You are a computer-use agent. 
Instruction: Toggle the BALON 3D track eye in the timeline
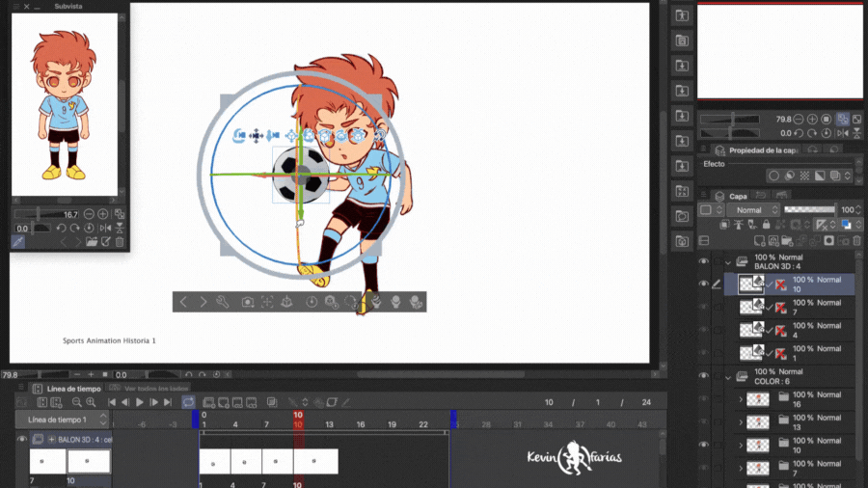pos(21,440)
